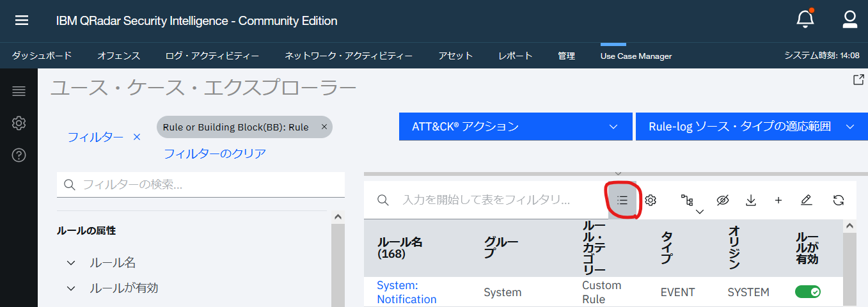The width and height of the screenshot is (868, 307).
Task: Open the sidebar settings gear
Action: (x=19, y=123)
